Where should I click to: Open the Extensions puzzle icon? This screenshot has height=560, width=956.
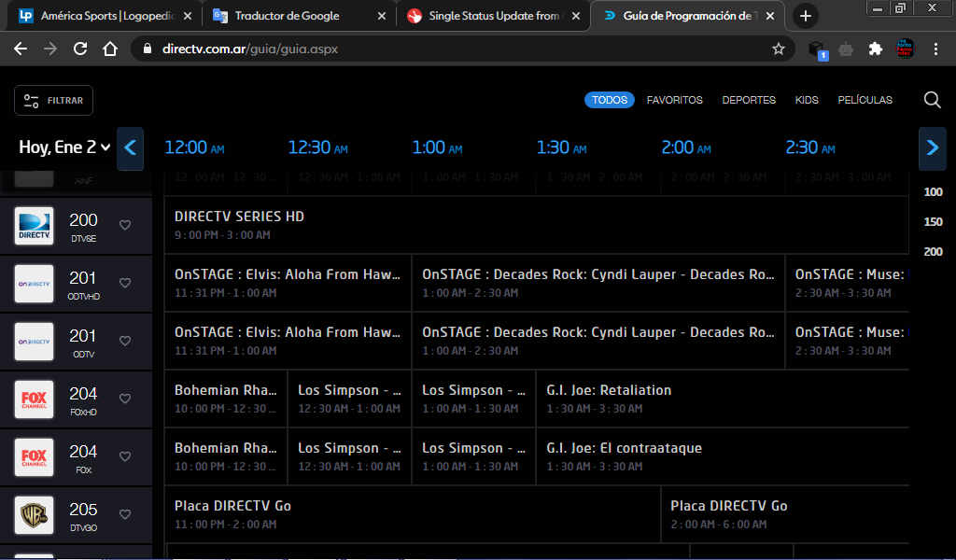click(x=876, y=49)
